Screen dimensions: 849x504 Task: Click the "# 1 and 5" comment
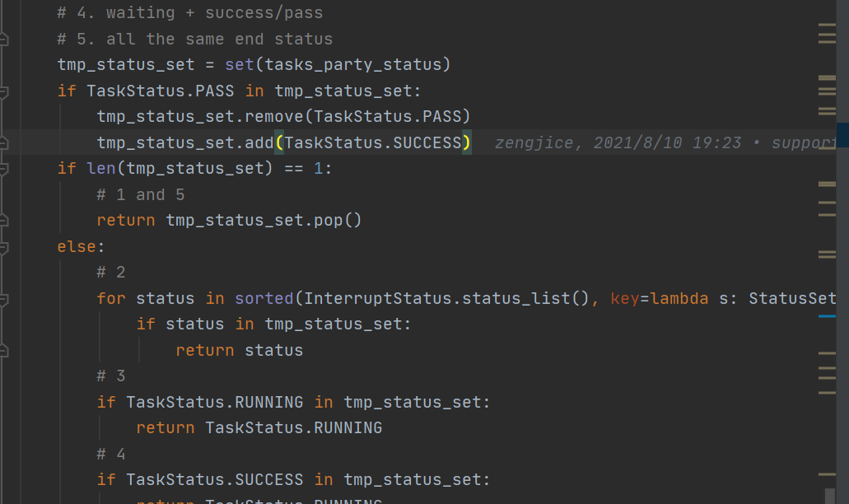pos(141,195)
